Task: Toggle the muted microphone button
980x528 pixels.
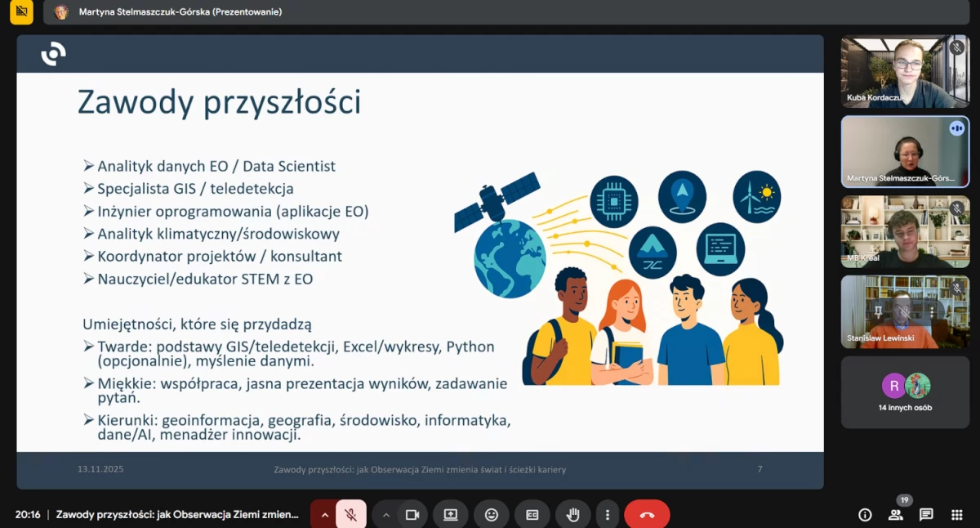Action: pyautogui.click(x=350, y=515)
